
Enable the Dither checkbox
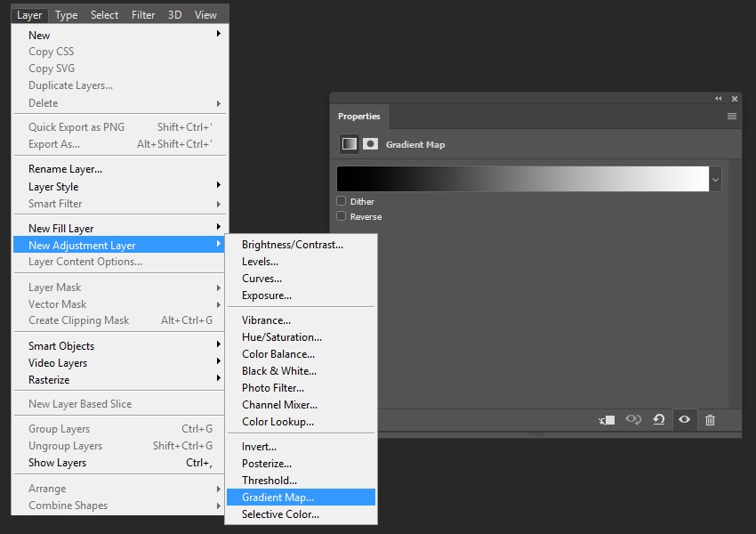342,201
